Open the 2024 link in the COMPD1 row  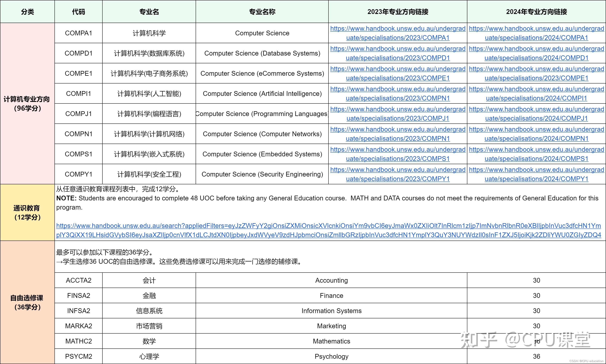click(536, 53)
